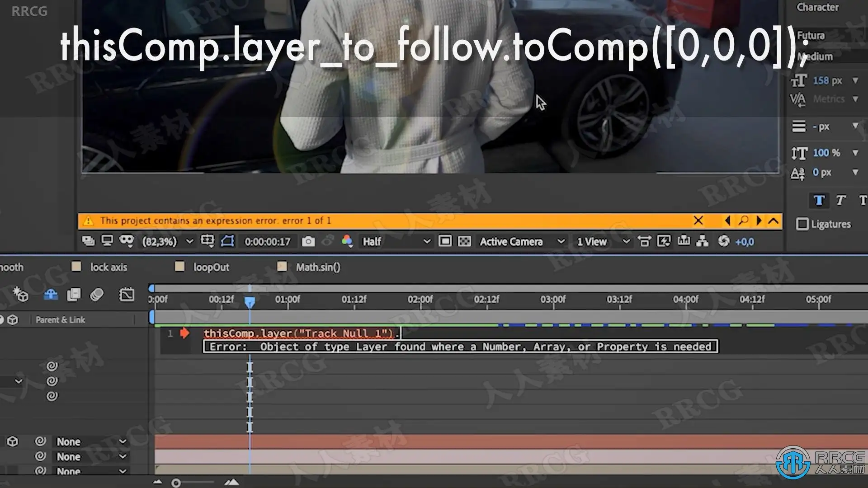Toggle the mask and shape path visibility icon

[227, 242]
